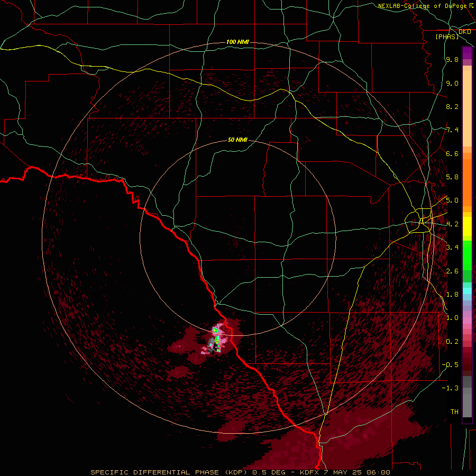Click the 7.4 scale value
476x476 pixels.
(452, 130)
